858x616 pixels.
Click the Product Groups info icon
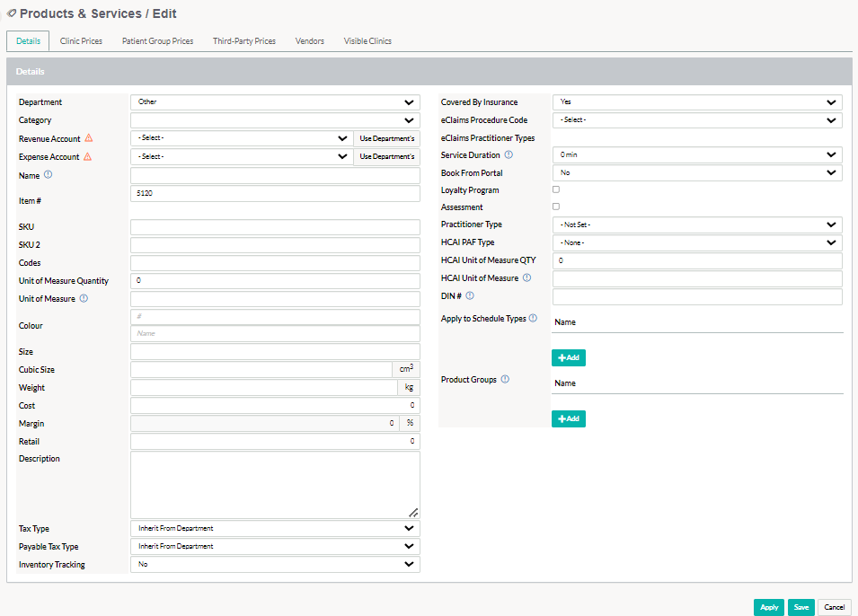point(505,379)
